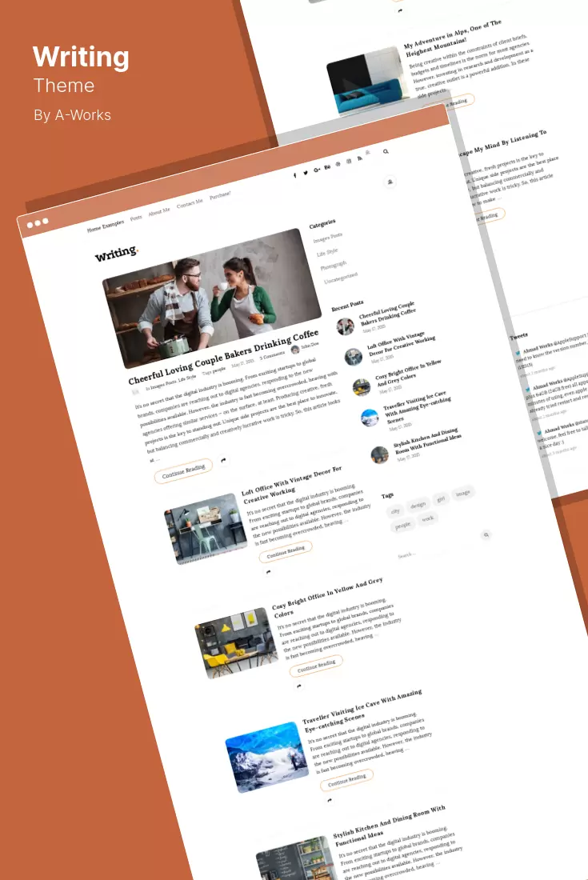Continue Reading the Cosy Bright Office post
The width and height of the screenshot is (588, 880).
316,666
